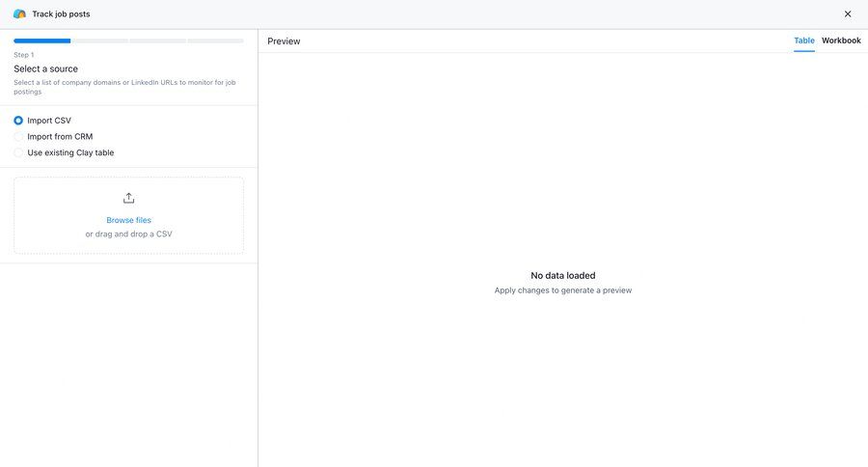Screen dimensions: 868x467
Task: Click the 'Track job posts' title text
Action: tap(61, 14)
